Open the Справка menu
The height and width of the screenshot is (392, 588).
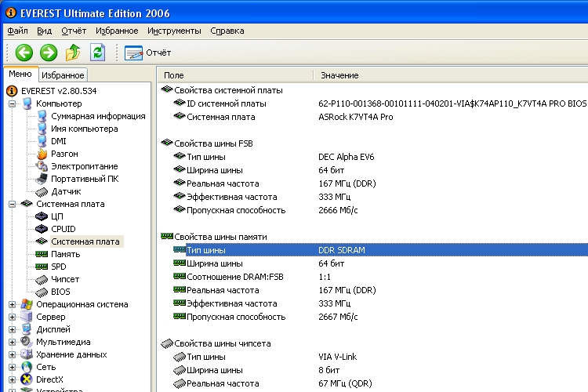click(227, 31)
